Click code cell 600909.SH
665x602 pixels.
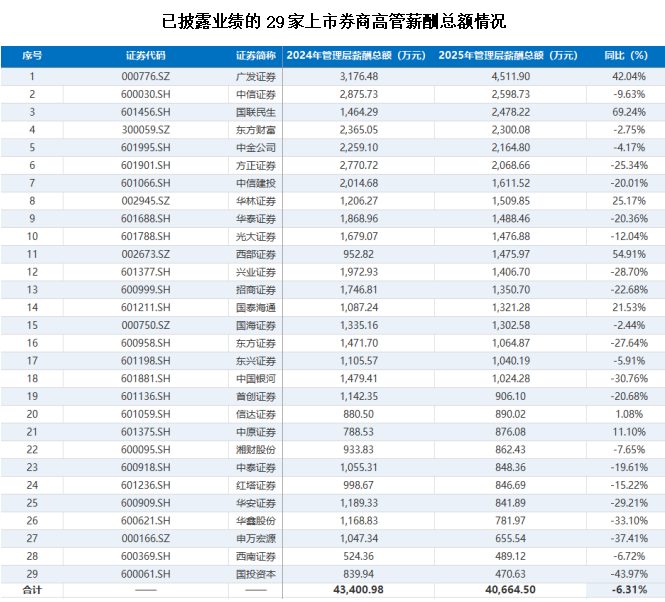pos(145,503)
